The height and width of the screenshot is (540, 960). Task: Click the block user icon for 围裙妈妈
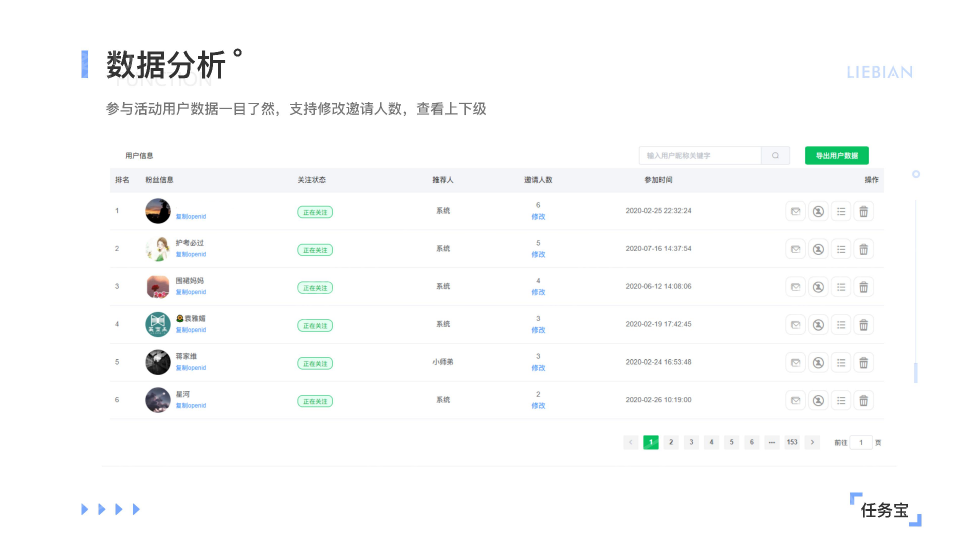click(818, 287)
